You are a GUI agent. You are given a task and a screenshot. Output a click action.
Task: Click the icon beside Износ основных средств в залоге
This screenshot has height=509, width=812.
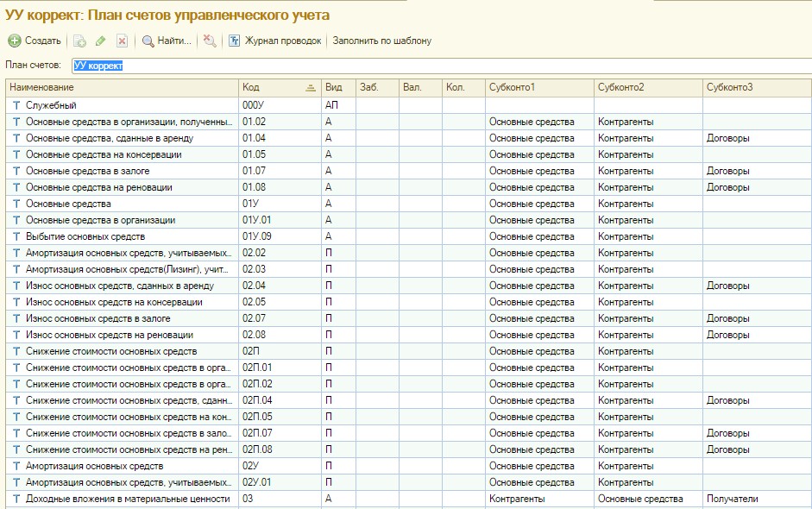point(16,318)
